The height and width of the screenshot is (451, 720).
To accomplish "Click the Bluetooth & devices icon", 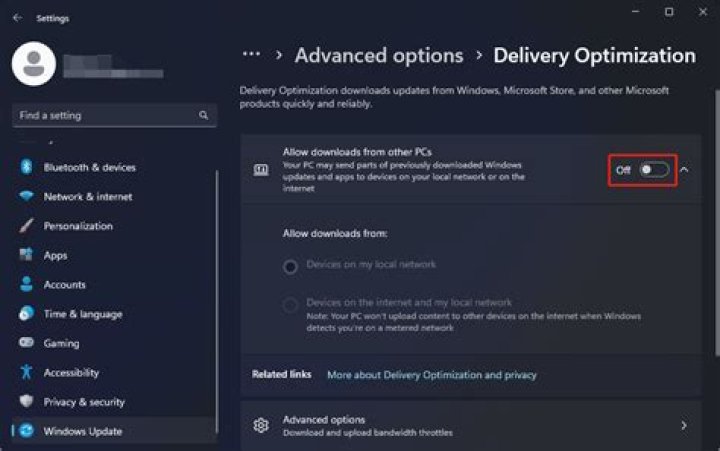I will point(26,167).
